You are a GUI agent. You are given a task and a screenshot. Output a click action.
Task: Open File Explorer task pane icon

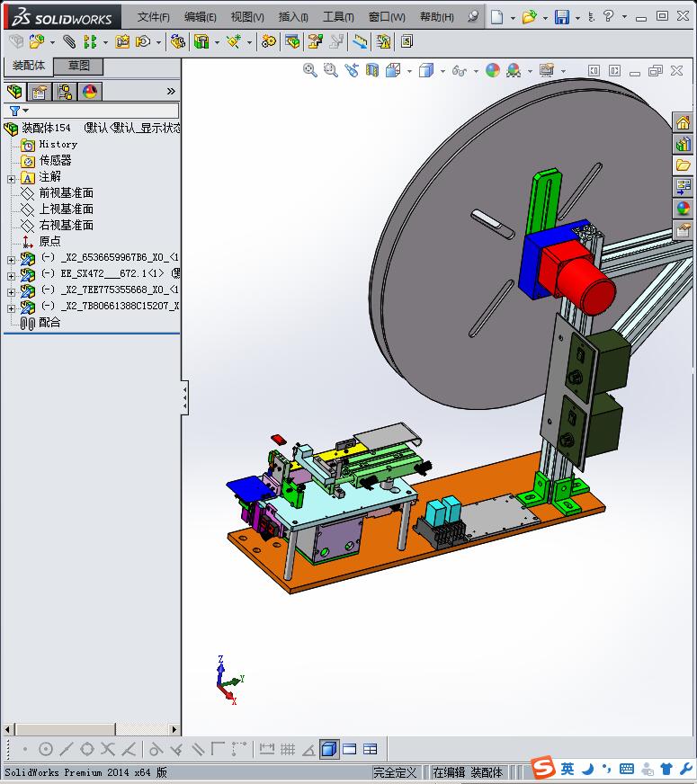683,165
